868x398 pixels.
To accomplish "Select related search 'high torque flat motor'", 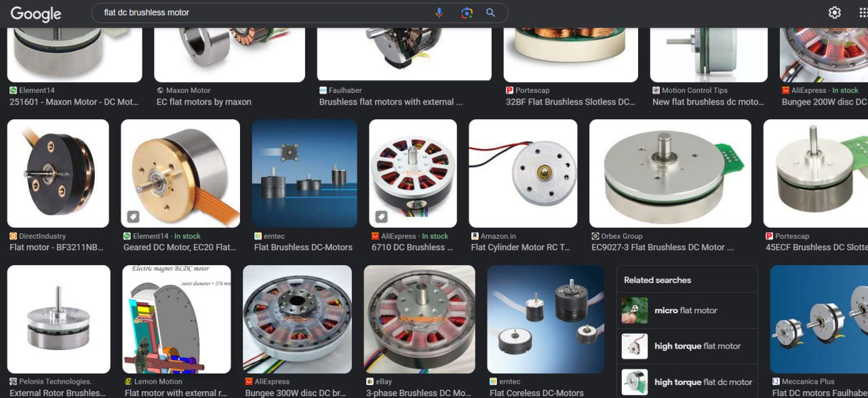I will coord(687,346).
